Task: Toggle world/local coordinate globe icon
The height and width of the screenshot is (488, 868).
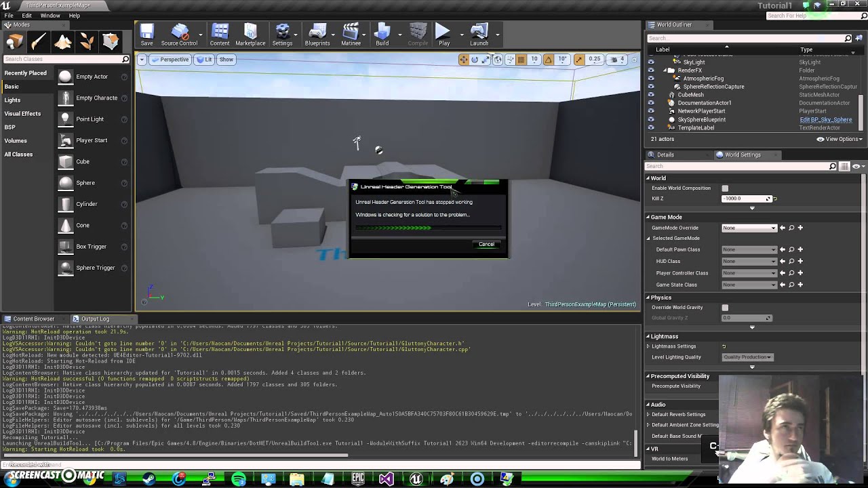Action: pos(498,60)
